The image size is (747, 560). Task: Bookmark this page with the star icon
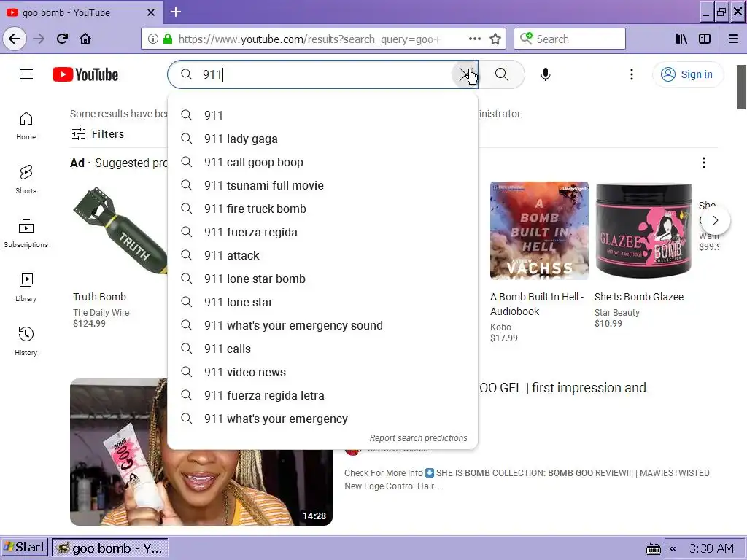click(495, 39)
